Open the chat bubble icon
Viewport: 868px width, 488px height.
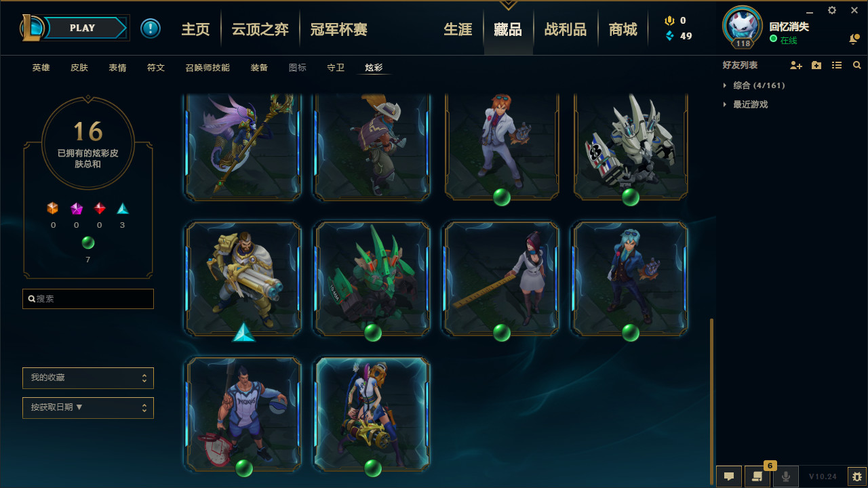coord(729,476)
